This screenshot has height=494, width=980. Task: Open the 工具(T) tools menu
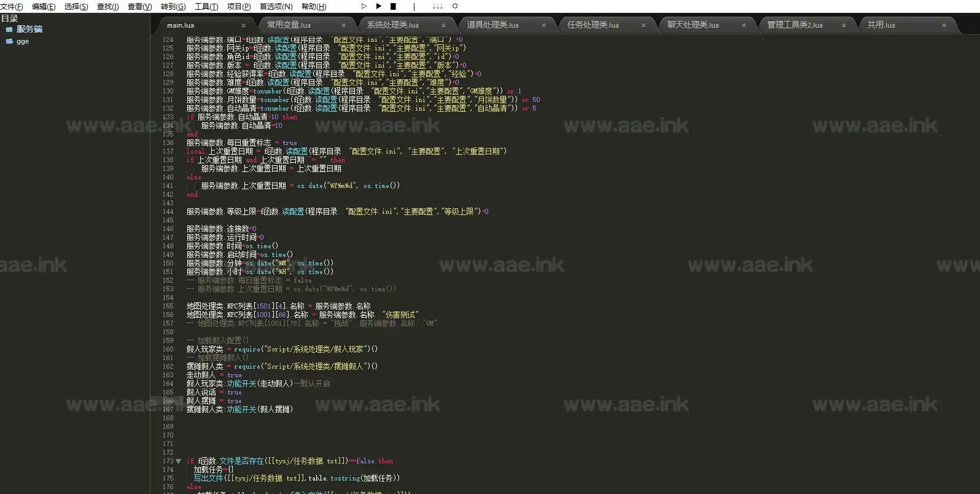pos(206,7)
